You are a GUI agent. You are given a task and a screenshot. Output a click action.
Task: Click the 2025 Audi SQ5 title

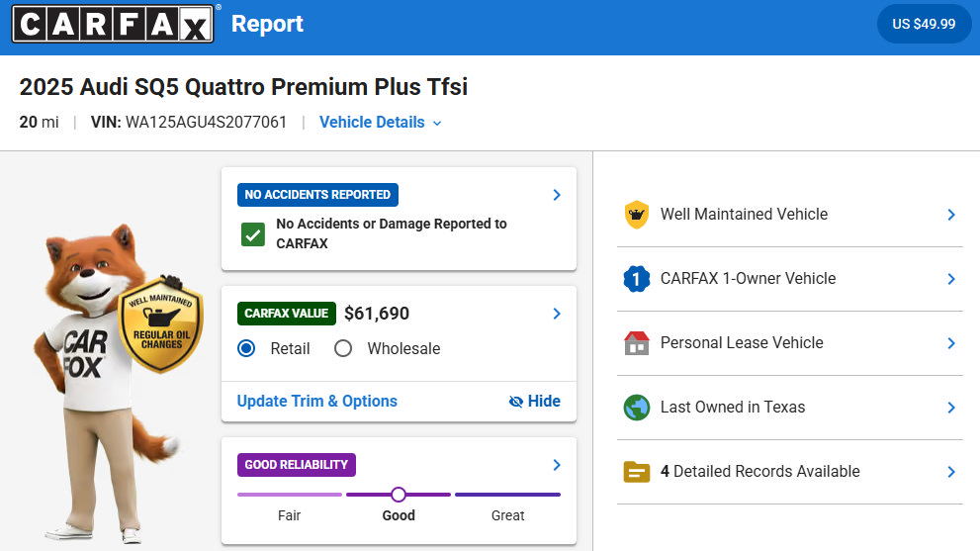[x=243, y=87]
